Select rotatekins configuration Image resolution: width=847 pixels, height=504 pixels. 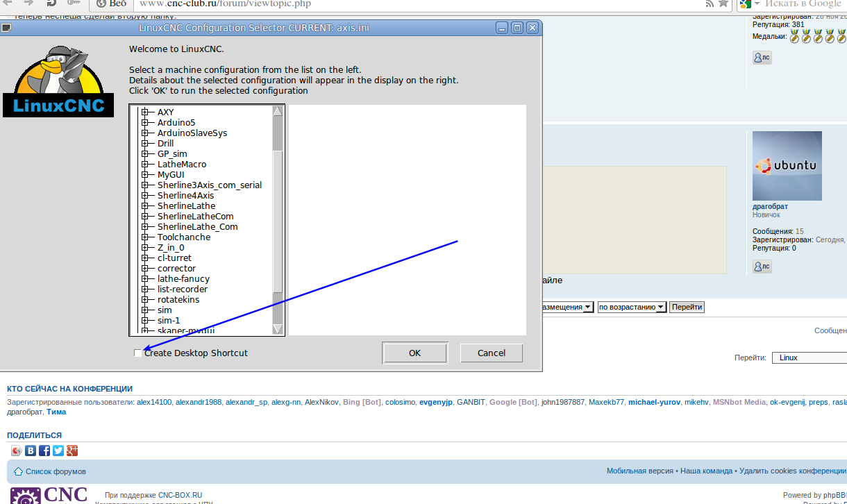point(178,299)
